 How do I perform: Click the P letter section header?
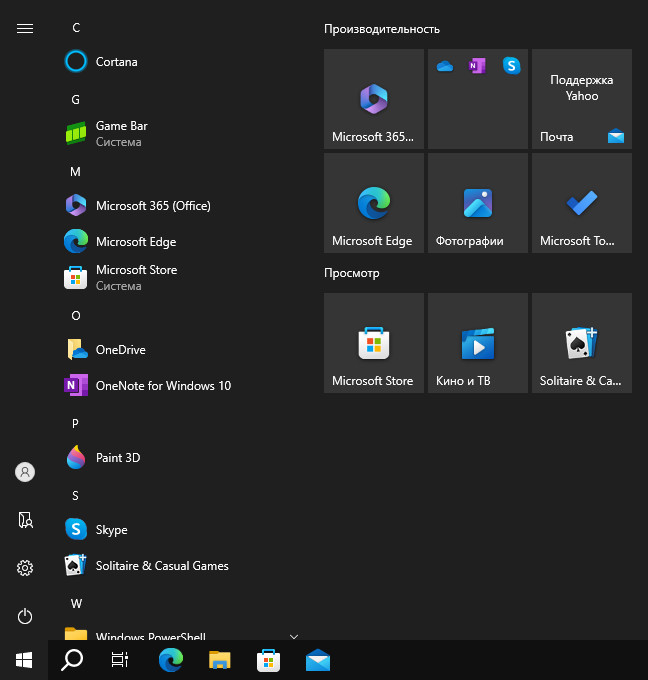tap(75, 424)
